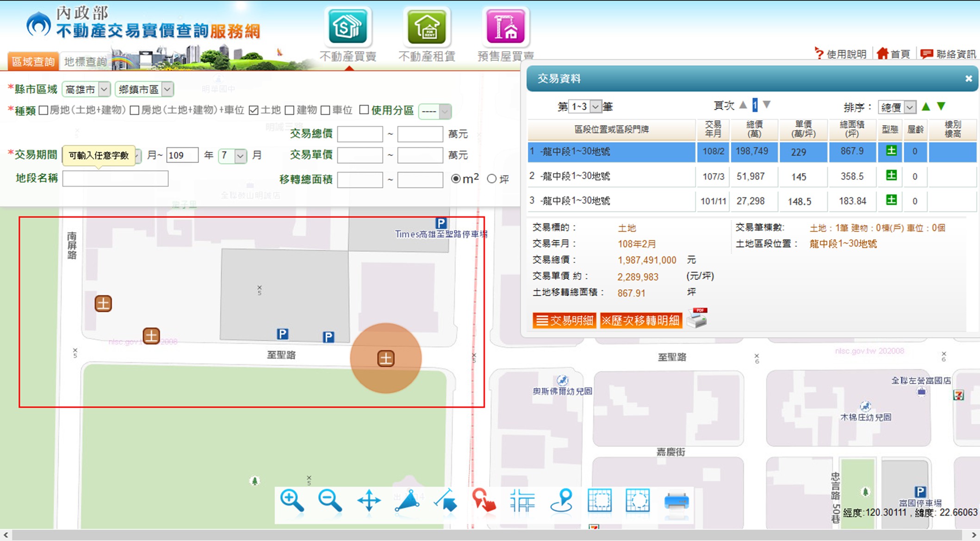This screenshot has width=980, height=541.
Task: Select the rectangular area selection tool
Action: (600, 501)
